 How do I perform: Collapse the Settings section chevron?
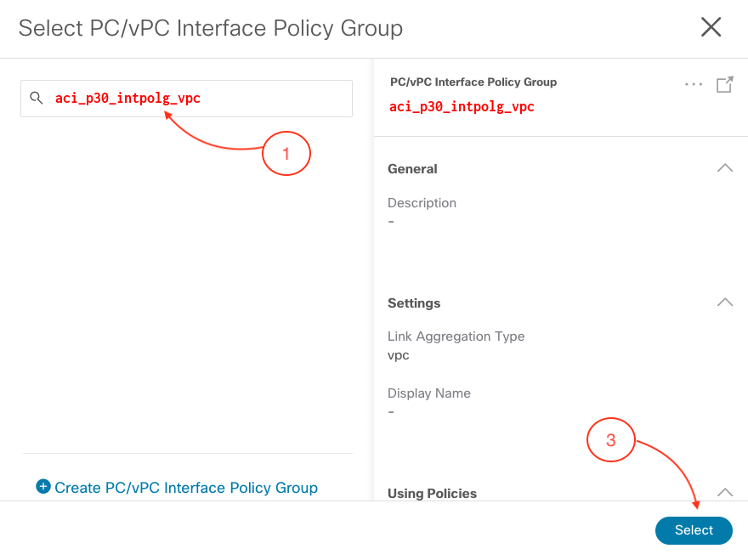click(x=724, y=302)
